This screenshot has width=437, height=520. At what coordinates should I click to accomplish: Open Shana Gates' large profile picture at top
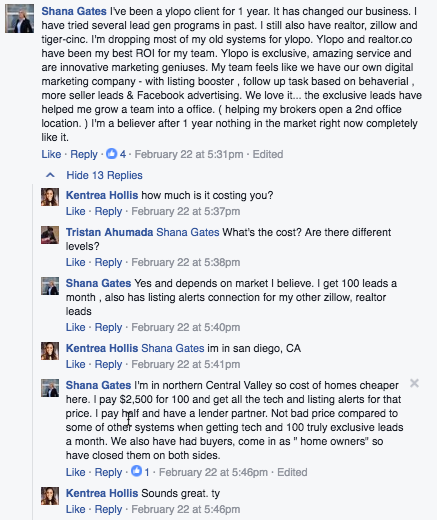[19, 18]
